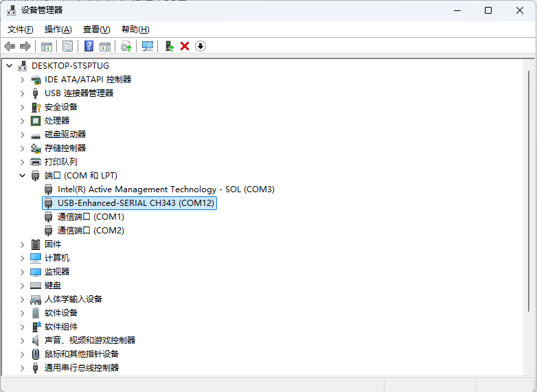Image resolution: width=537 pixels, height=392 pixels.
Task: Click the round down-arrow toolbar icon
Action: [x=201, y=46]
